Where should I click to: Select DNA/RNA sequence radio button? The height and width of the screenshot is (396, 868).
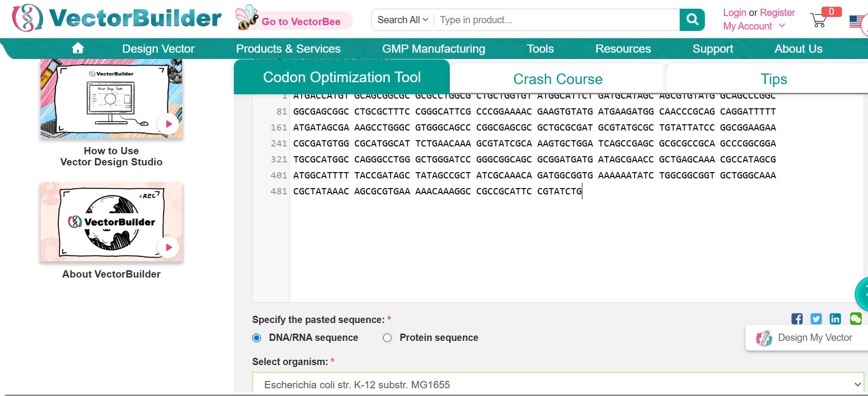257,338
